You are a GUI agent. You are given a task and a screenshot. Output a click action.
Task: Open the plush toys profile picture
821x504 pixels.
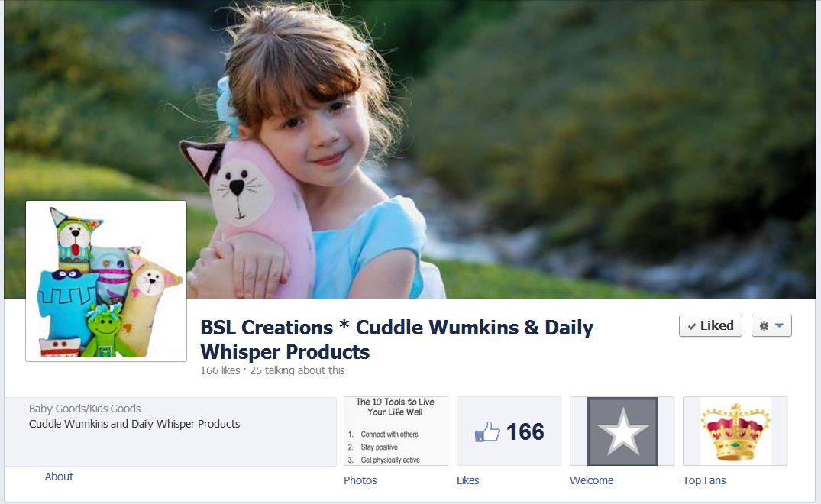tap(106, 281)
